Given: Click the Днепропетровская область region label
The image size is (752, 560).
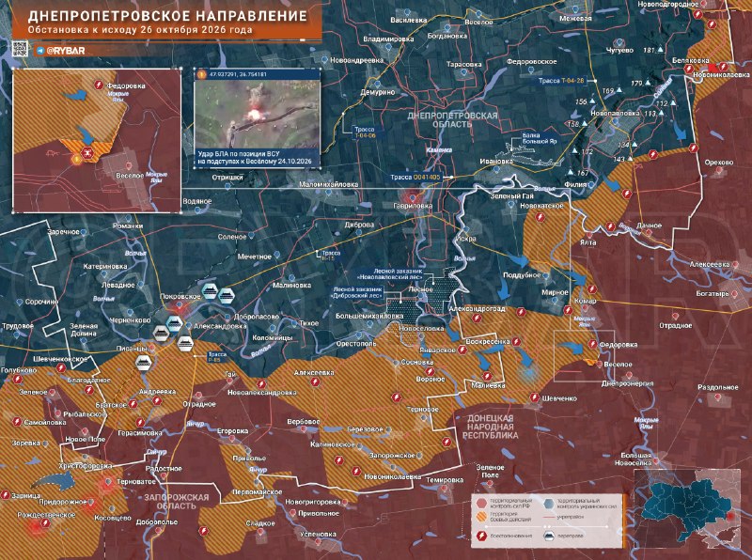Looking at the screenshot, I should point(452,120).
